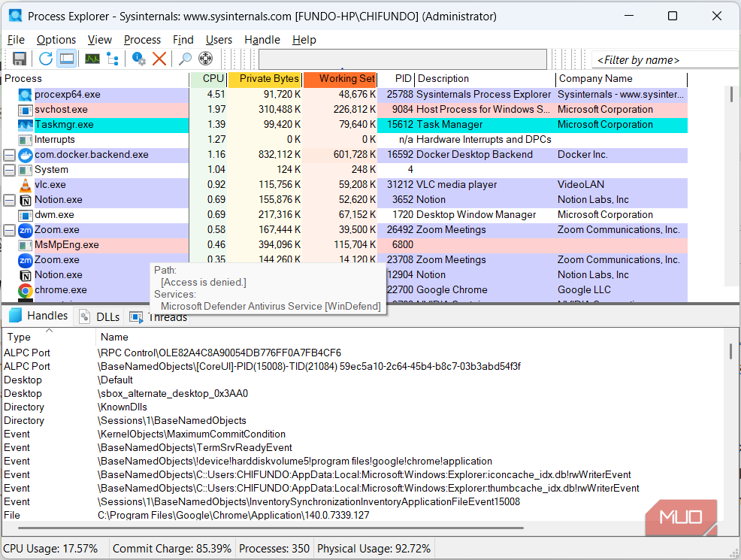Select the TermSrvReadyEvent handle row
This screenshot has width=741, height=560.
point(364,447)
